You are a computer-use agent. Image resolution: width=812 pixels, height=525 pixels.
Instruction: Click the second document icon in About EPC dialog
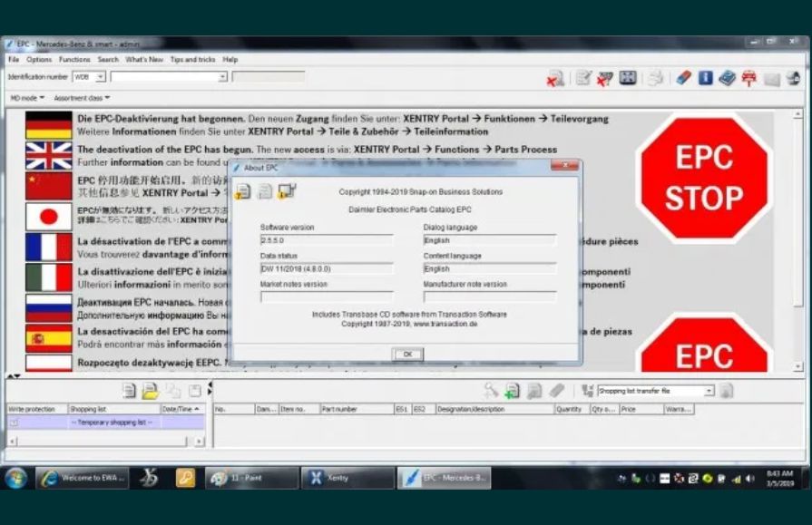[x=265, y=191]
